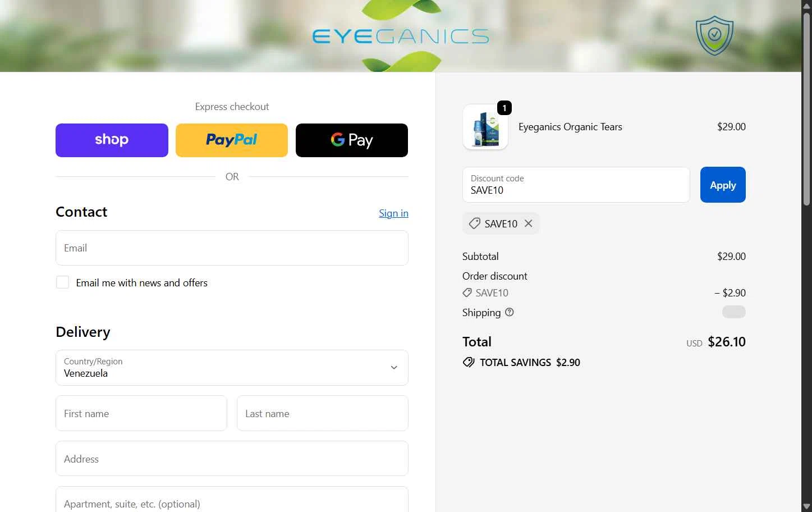
Task: Focus the Address input field
Action: 232,459
